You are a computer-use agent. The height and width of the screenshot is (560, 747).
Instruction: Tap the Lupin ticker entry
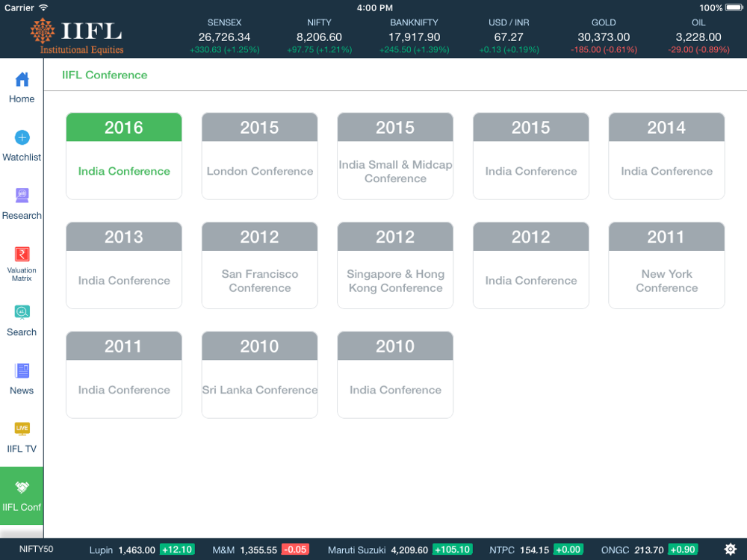coord(140,550)
